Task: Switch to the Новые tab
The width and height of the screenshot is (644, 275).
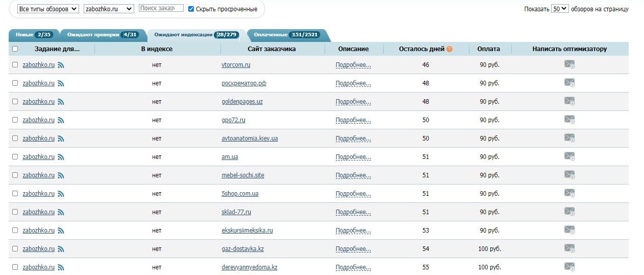Action: 33,35
